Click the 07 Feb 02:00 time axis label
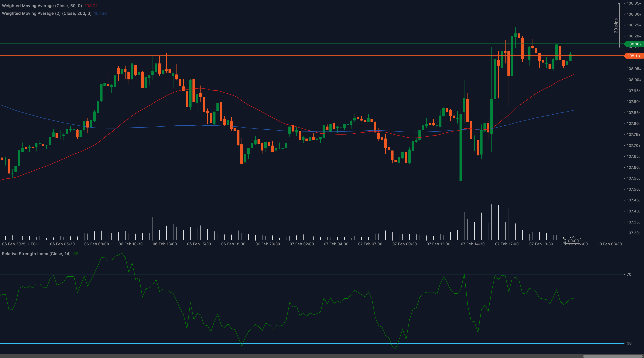This screenshot has width=644, height=358. (x=302, y=244)
